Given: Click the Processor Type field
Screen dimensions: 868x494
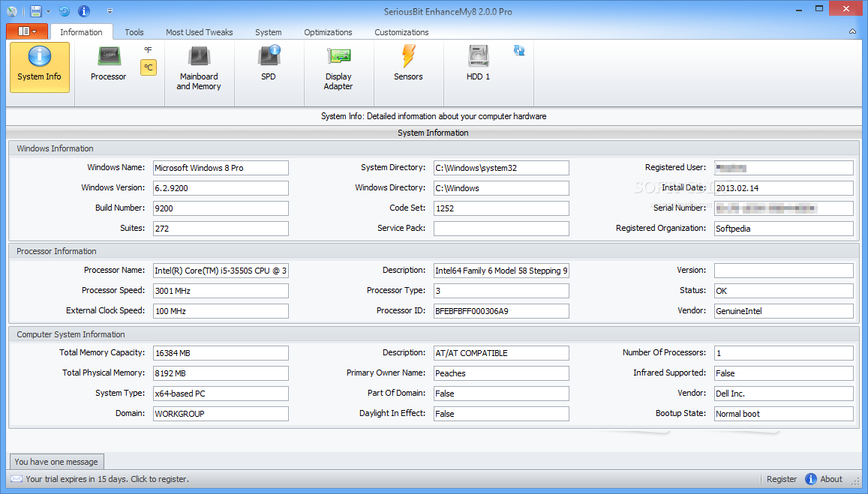Looking at the screenshot, I should pyautogui.click(x=502, y=290).
